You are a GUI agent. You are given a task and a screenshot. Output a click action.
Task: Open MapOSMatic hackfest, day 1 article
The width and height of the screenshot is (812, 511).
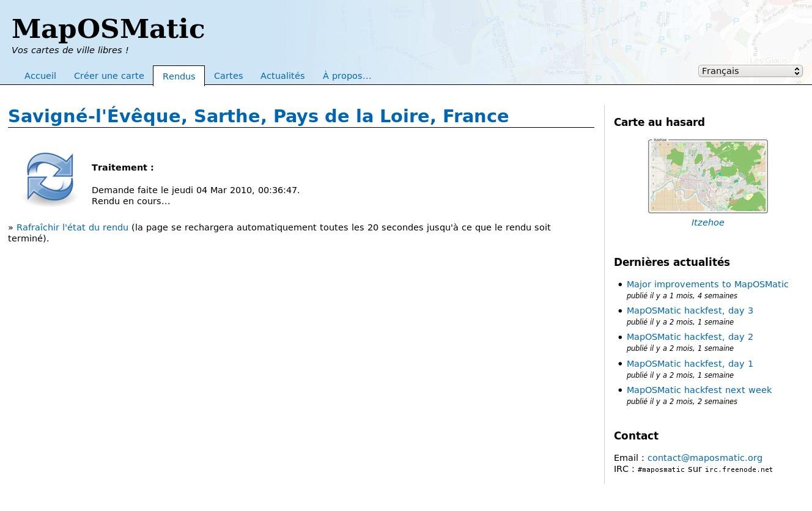click(690, 364)
